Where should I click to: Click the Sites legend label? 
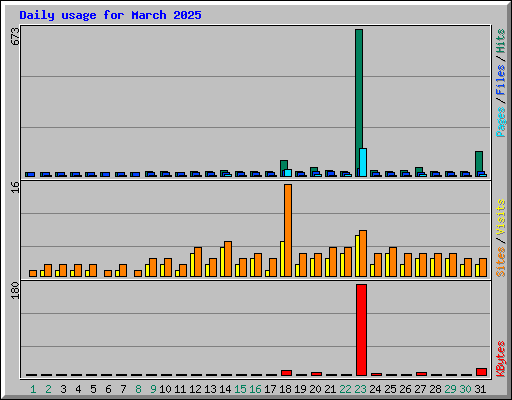pyautogui.click(x=501, y=262)
